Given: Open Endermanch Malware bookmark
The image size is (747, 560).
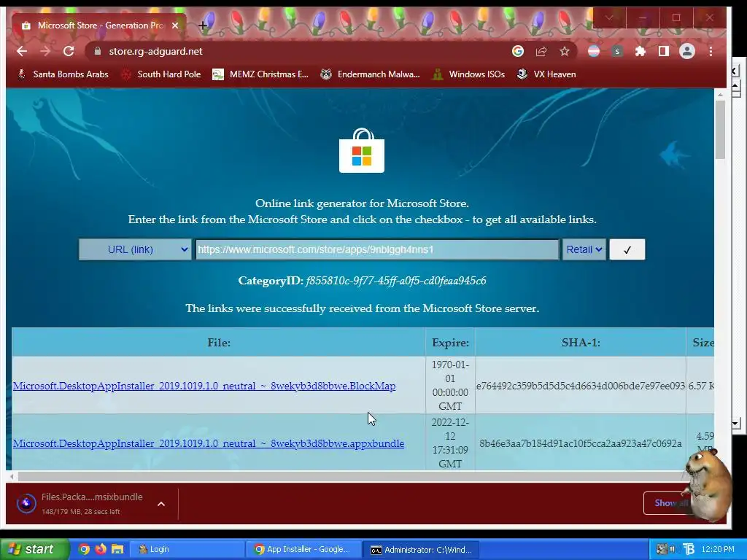Looking at the screenshot, I should (370, 74).
